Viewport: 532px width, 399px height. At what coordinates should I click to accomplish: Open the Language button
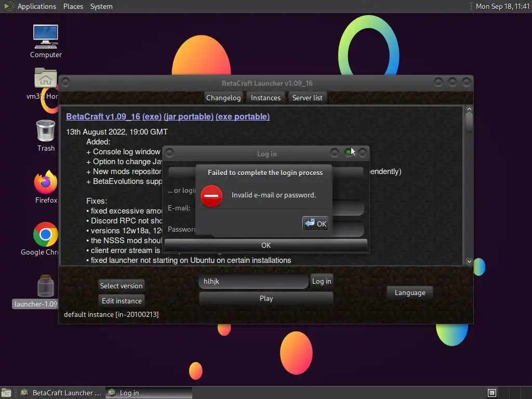point(410,292)
